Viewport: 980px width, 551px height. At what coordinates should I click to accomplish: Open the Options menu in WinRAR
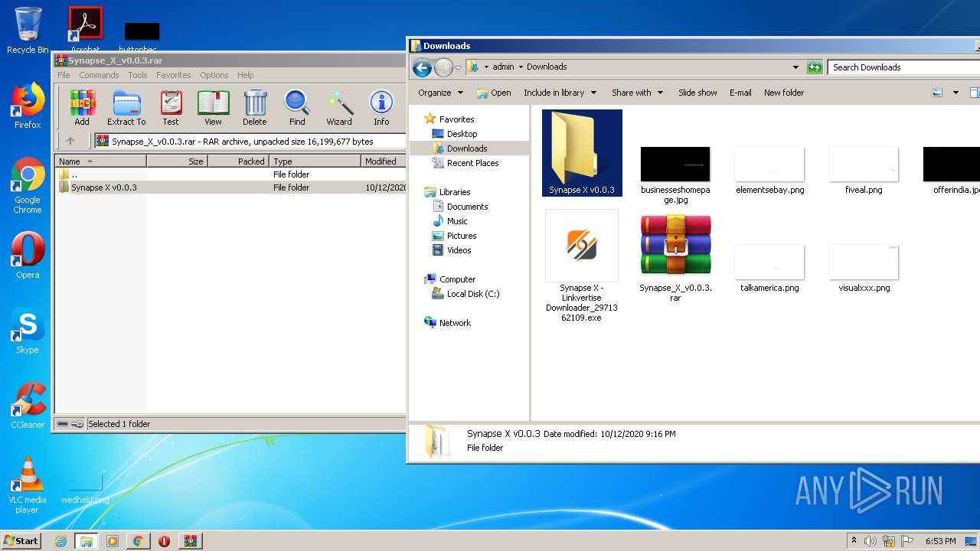[214, 75]
